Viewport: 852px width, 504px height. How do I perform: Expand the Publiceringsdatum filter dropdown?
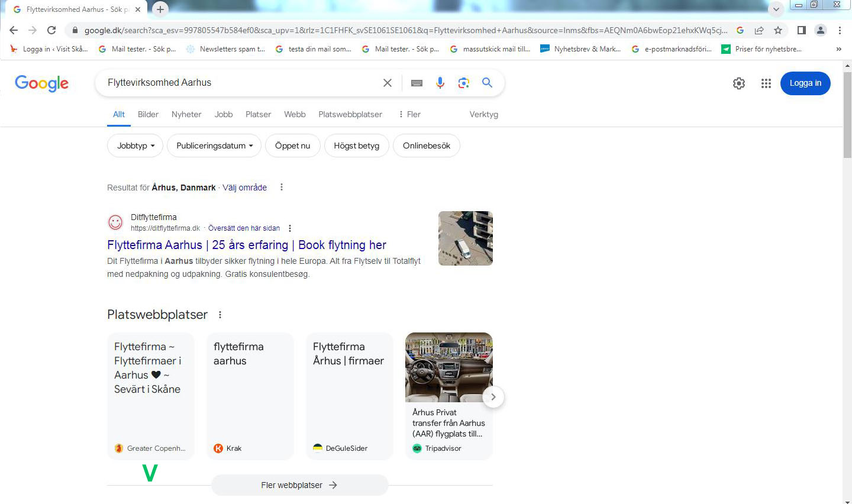(x=214, y=146)
